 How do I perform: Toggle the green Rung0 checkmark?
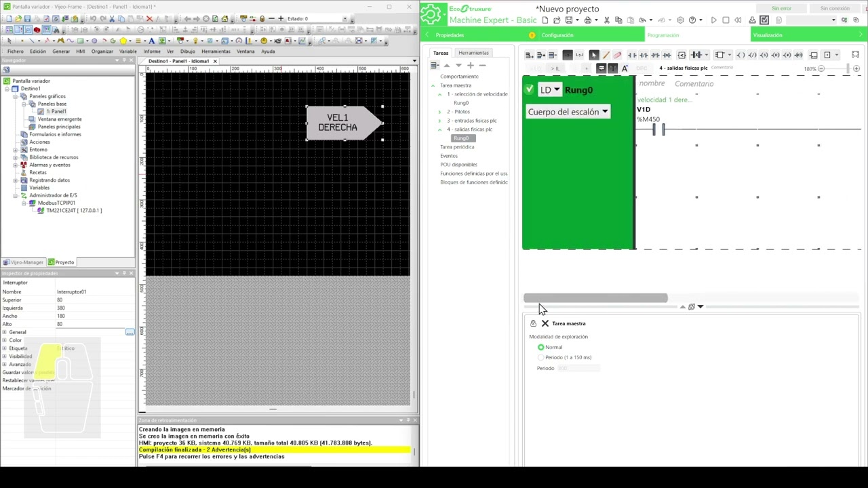(x=529, y=89)
